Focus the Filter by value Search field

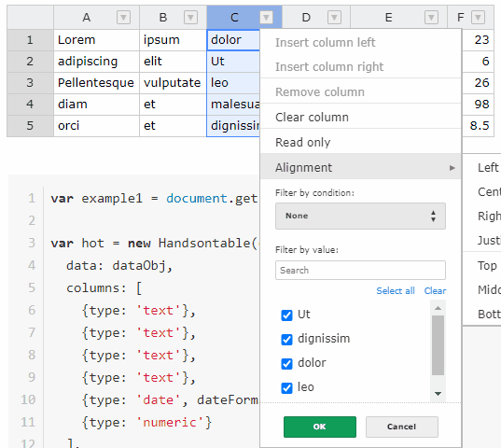[x=360, y=271]
